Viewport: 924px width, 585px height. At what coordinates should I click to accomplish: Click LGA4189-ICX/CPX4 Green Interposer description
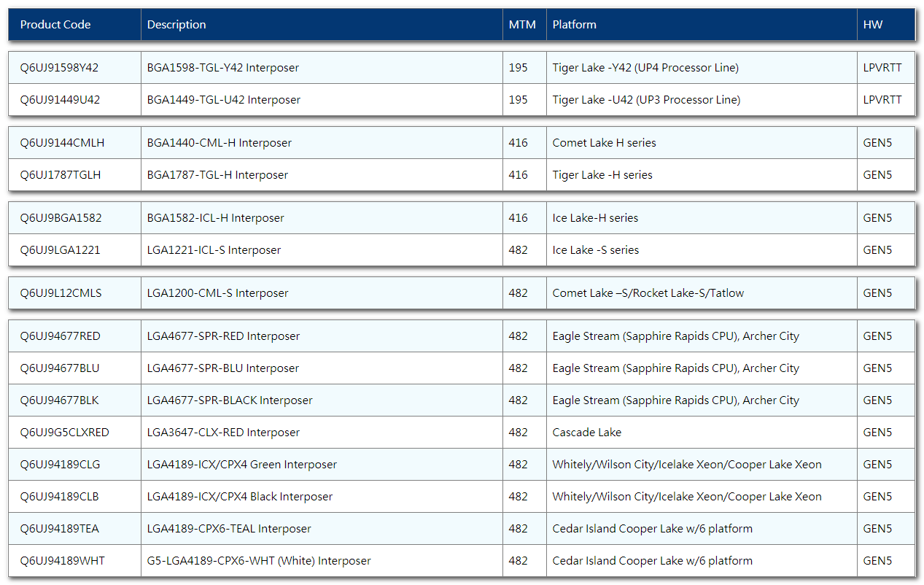242,465
